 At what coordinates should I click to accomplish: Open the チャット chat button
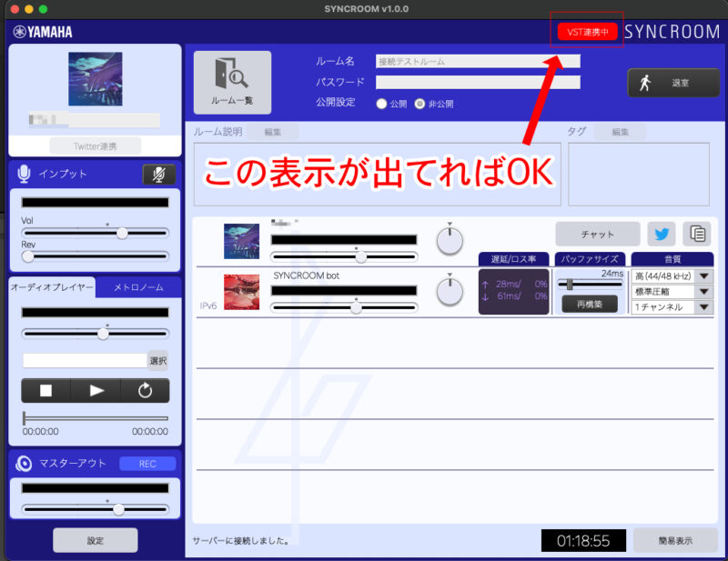coord(598,234)
